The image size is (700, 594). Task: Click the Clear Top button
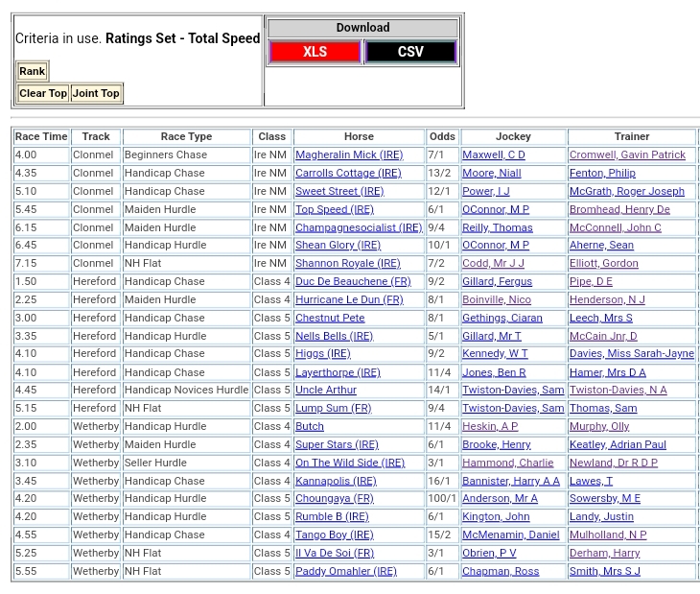coord(43,93)
